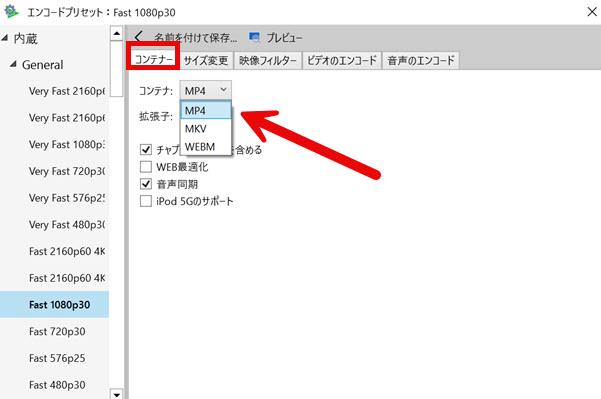Select the Very Fast 576p25 preset
The height and width of the screenshot is (399, 601).
[x=54, y=198]
